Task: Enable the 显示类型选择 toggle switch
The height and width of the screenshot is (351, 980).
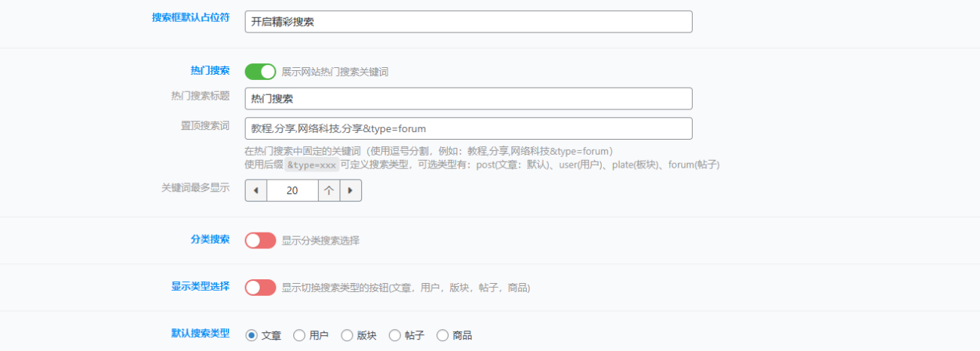Action: click(261, 288)
